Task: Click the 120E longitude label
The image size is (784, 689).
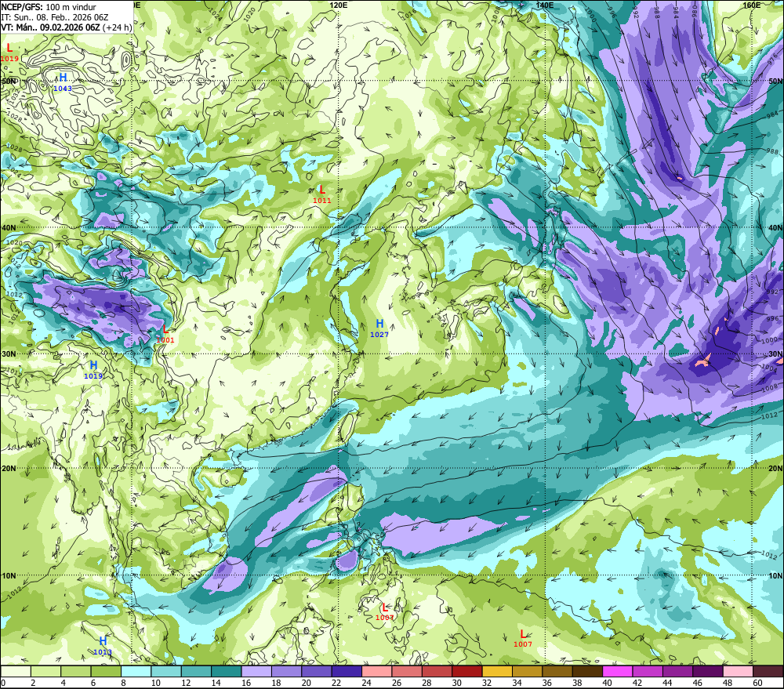Action: (339, 5)
